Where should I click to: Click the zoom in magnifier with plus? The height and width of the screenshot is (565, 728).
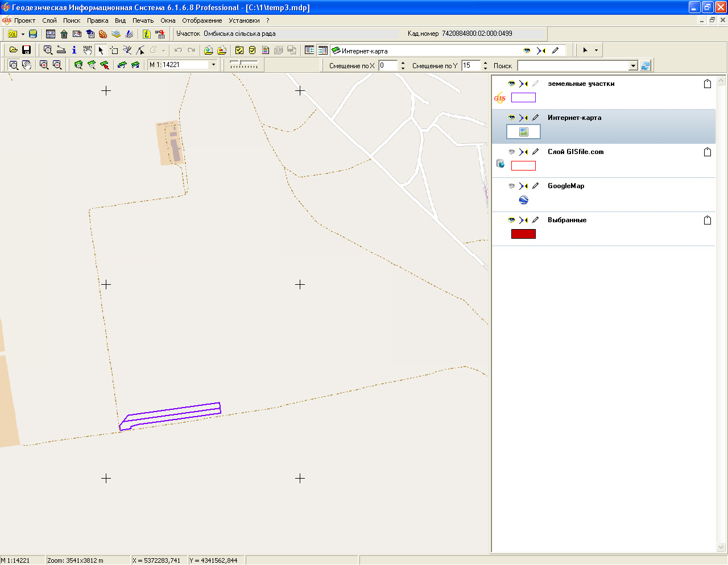pos(44,65)
